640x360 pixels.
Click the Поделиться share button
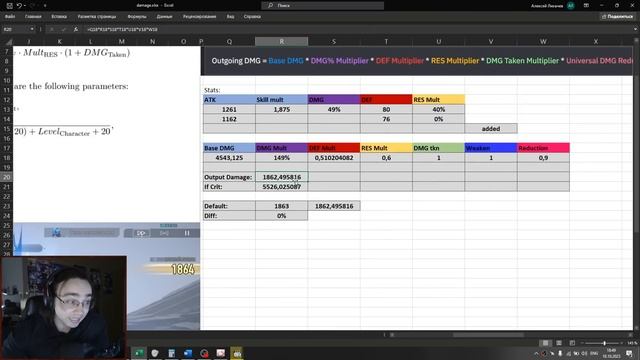pos(617,17)
